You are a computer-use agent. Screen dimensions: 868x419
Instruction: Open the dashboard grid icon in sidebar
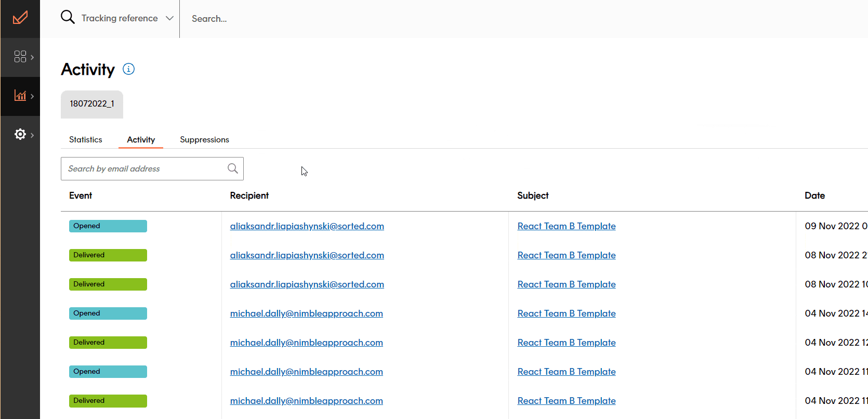[x=20, y=57]
